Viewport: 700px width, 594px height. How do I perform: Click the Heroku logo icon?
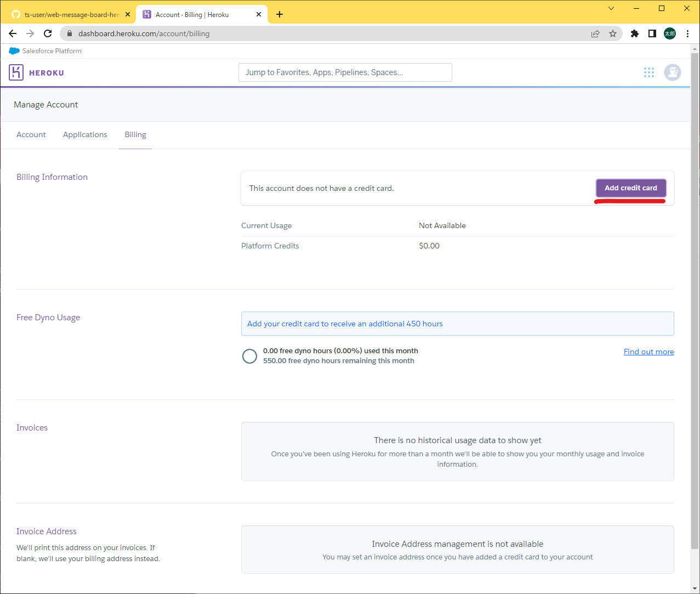pyautogui.click(x=16, y=72)
